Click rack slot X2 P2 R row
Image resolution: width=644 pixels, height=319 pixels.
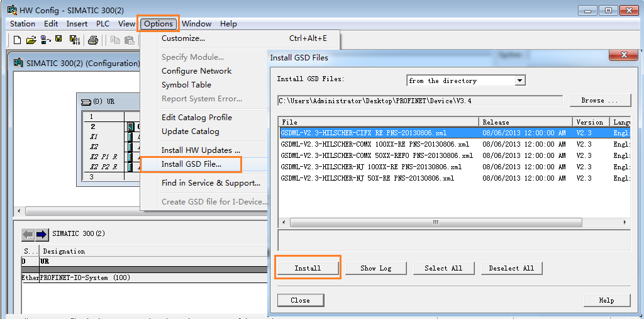coord(111,167)
